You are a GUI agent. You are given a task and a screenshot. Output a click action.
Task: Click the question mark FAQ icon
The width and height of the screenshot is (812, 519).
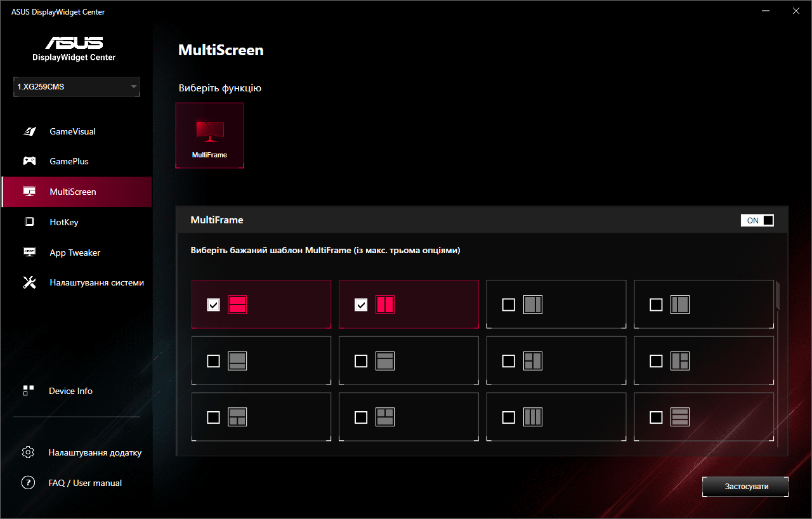28,483
